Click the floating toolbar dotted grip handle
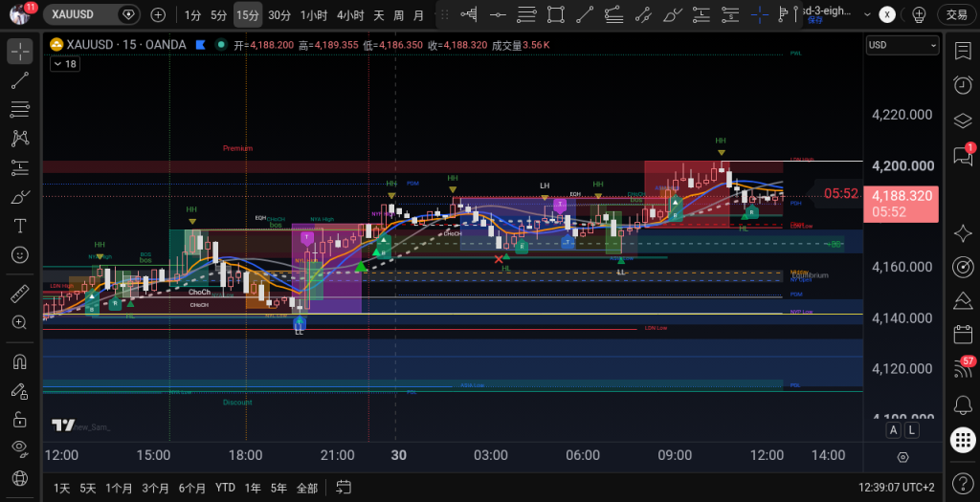 (x=445, y=14)
